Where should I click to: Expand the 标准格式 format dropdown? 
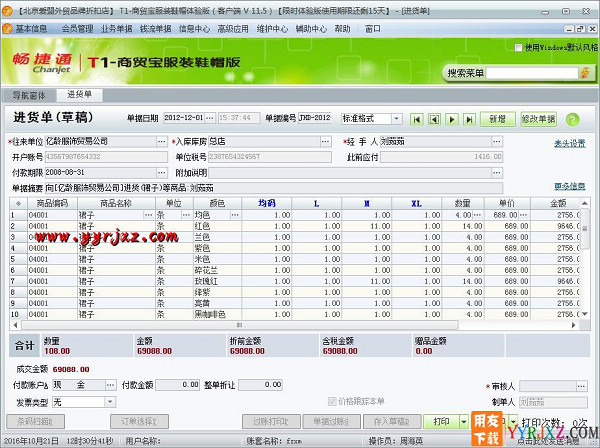tap(397, 119)
